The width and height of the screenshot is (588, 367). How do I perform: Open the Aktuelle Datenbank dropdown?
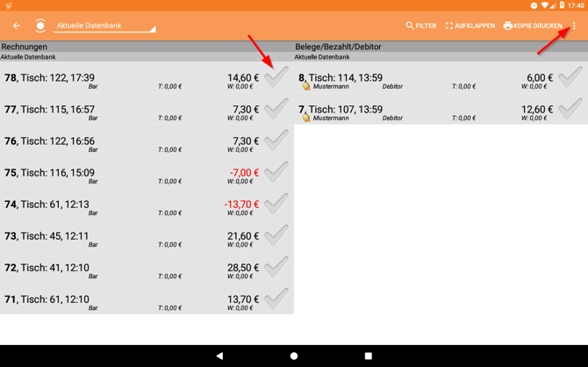104,26
